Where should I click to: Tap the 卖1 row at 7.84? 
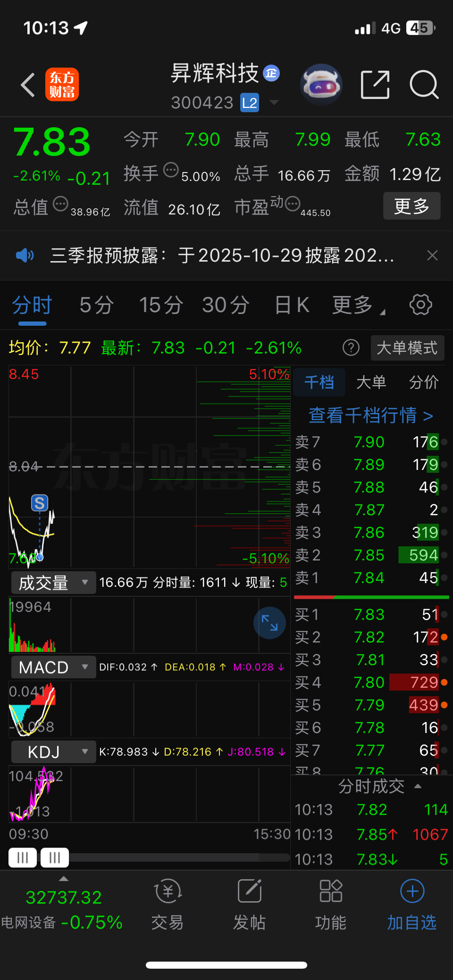[371, 578]
